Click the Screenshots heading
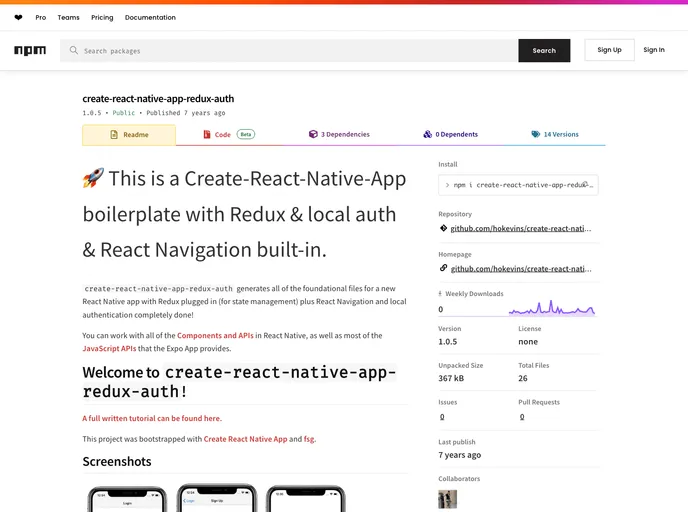This screenshot has width=688, height=512. point(117,462)
